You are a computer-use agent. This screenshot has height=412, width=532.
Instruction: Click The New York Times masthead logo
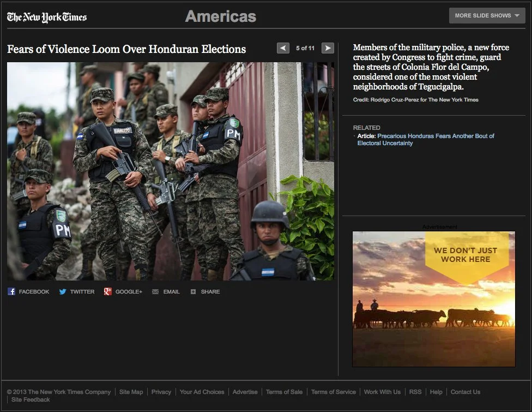point(46,16)
